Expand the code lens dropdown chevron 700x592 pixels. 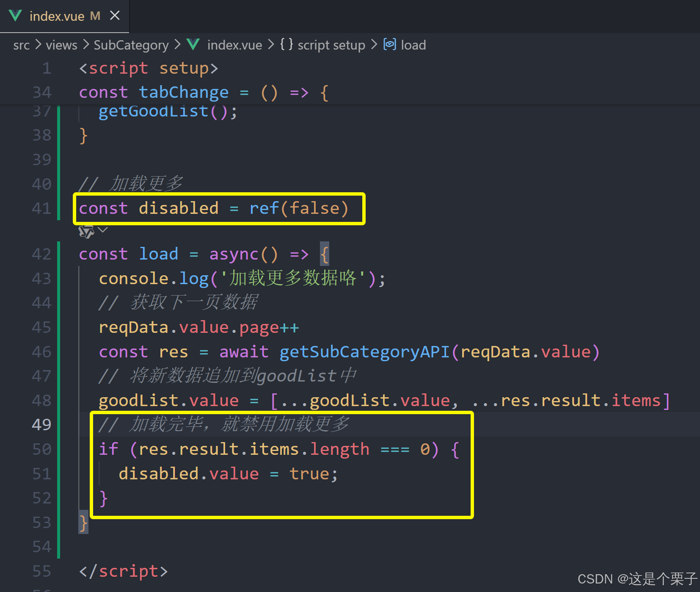pos(103,230)
